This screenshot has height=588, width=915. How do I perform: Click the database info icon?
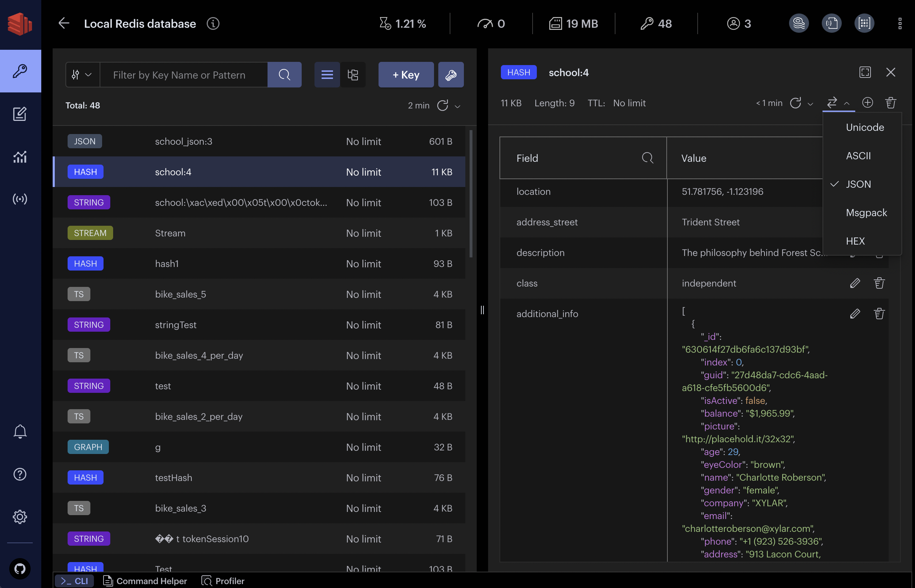(213, 24)
